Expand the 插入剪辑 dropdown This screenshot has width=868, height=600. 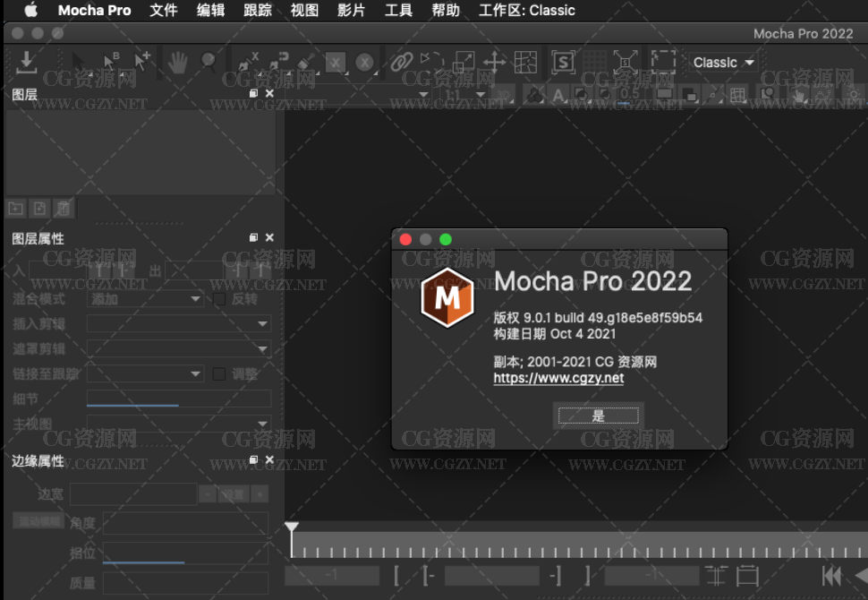(178, 324)
